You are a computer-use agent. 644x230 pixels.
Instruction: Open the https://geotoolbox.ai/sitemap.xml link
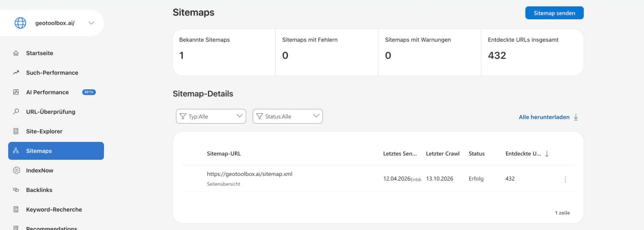click(x=249, y=174)
